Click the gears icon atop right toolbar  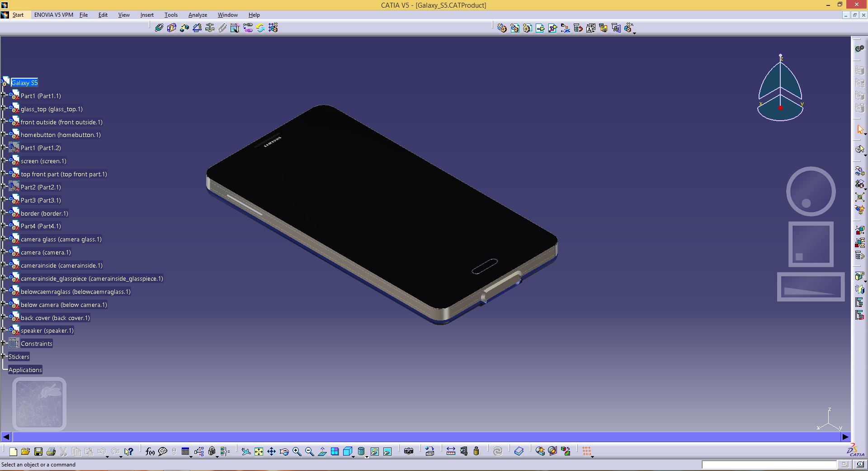pos(860,48)
